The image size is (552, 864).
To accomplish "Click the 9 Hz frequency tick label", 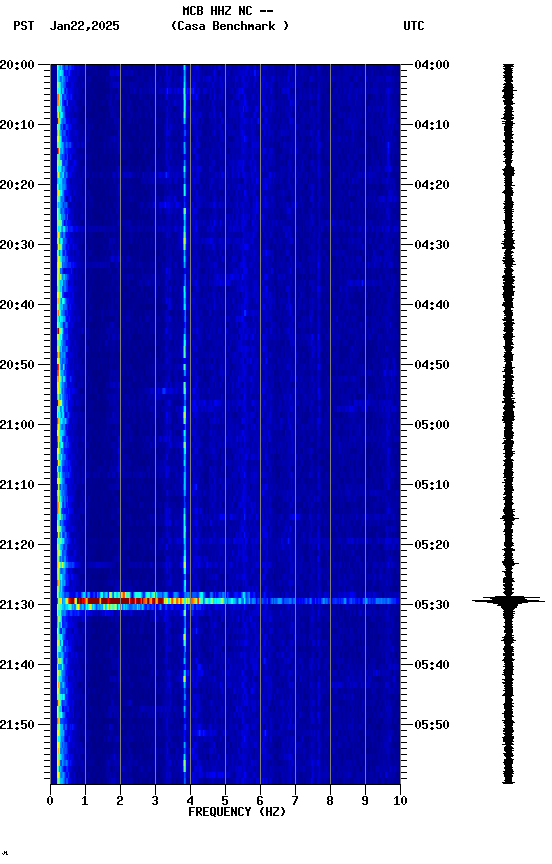I will (x=365, y=801).
